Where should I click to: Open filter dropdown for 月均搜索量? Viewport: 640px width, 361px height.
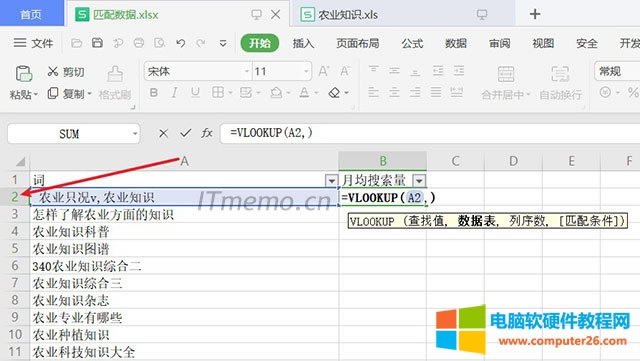419,180
